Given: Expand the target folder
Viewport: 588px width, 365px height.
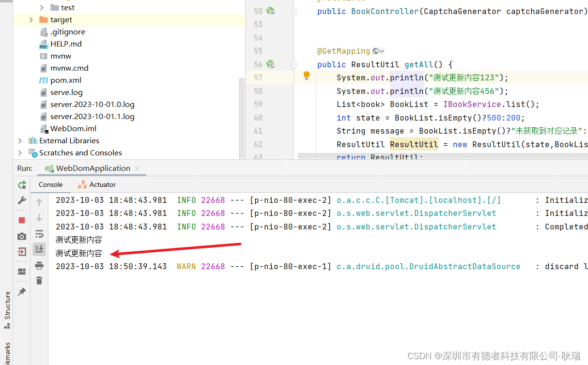Looking at the screenshot, I should [x=31, y=19].
